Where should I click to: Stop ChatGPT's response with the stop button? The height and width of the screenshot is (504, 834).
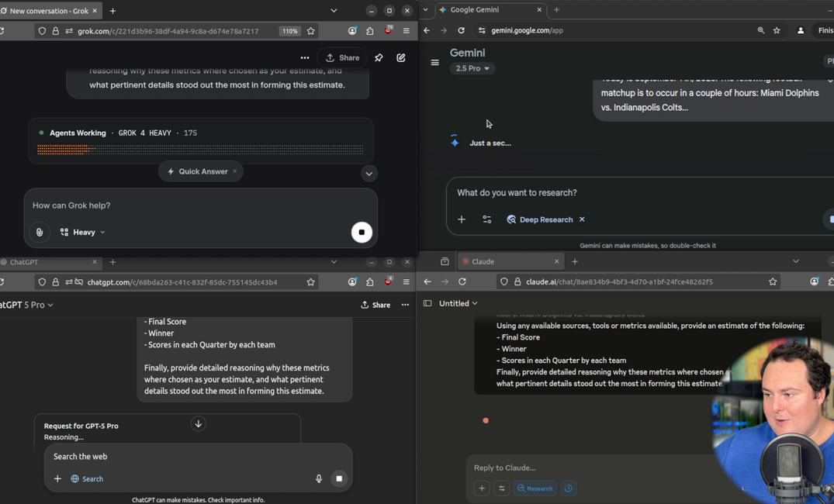pos(339,479)
